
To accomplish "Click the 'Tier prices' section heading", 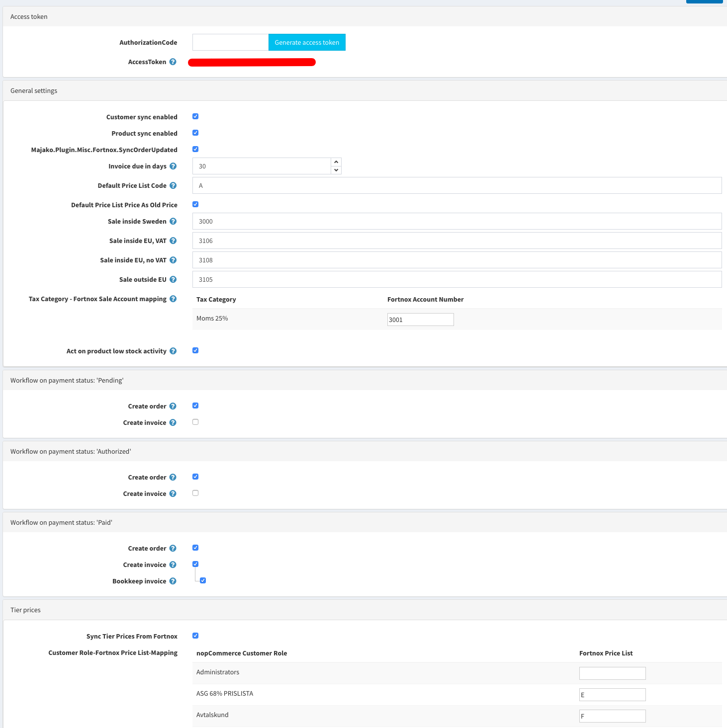I will [x=25, y=610].
